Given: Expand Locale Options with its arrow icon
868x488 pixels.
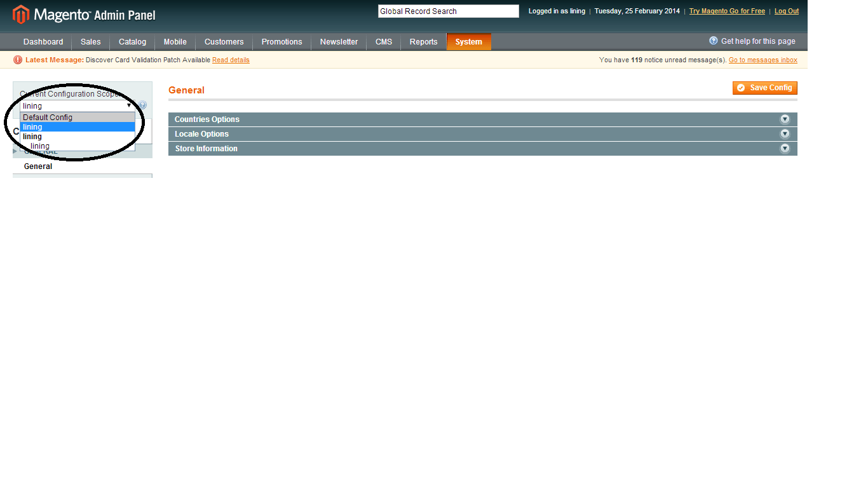Looking at the screenshot, I should (785, 134).
